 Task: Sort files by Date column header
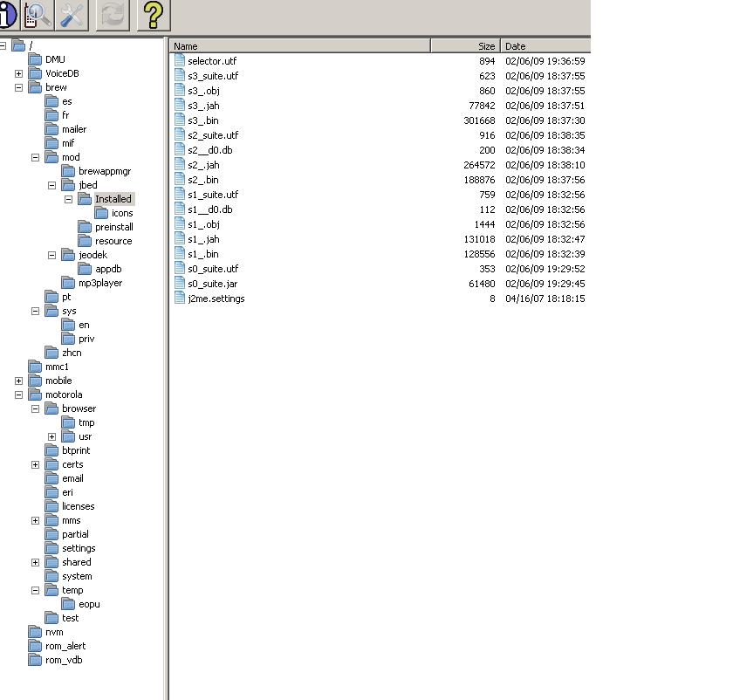[x=545, y=46]
